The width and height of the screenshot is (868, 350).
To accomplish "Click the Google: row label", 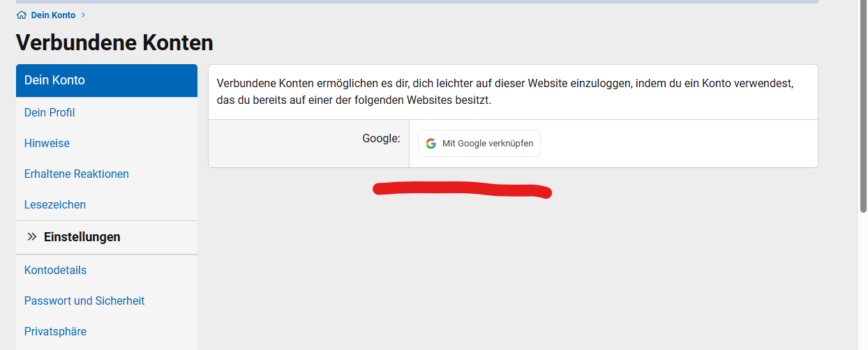I will [381, 139].
